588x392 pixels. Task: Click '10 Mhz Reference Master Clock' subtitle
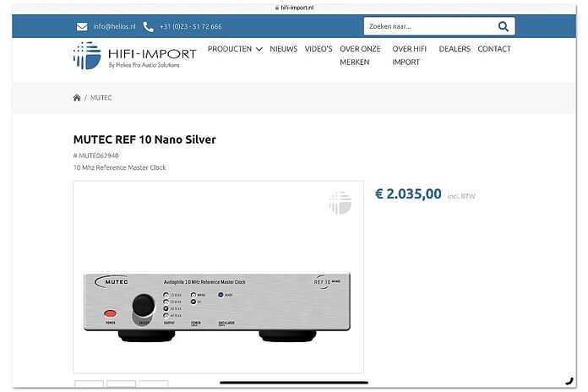click(120, 167)
